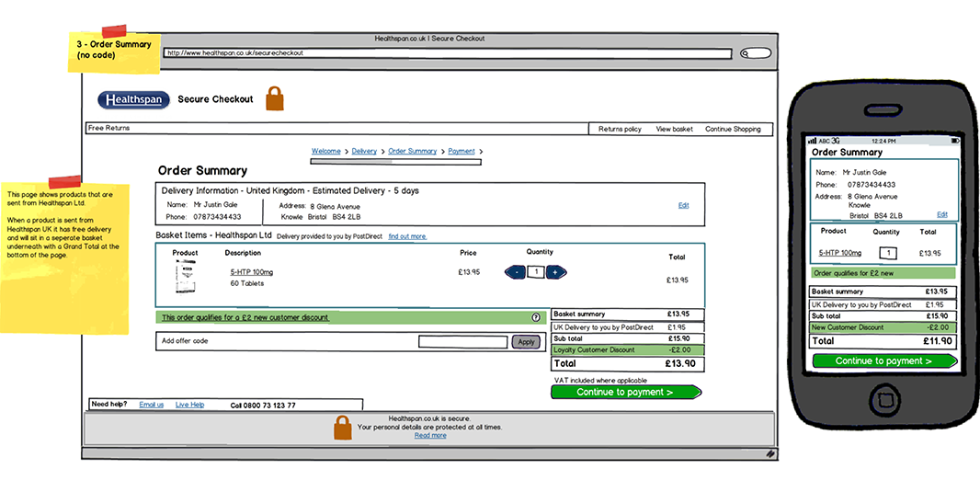Click the quantity box on the phone

pyautogui.click(x=888, y=253)
